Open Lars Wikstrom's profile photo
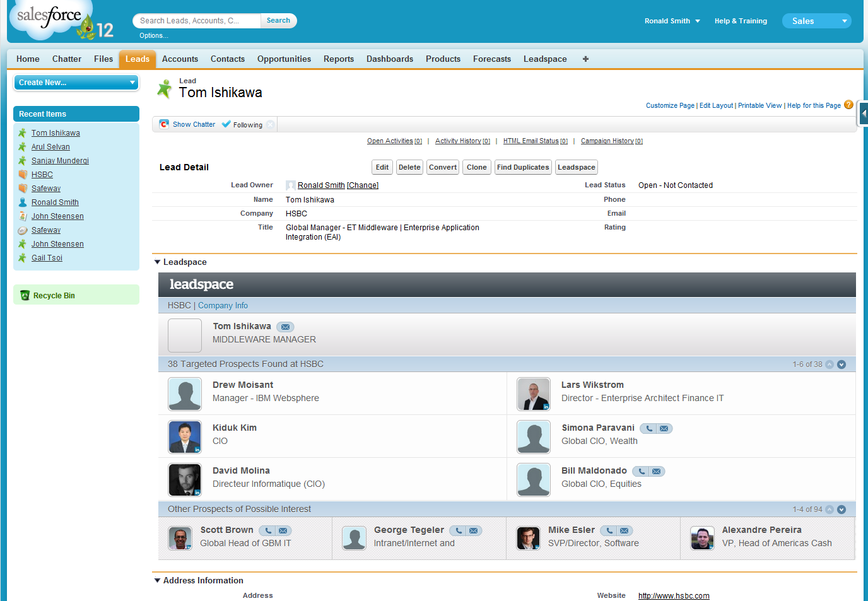 pyautogui.click(x=534, y=394)
